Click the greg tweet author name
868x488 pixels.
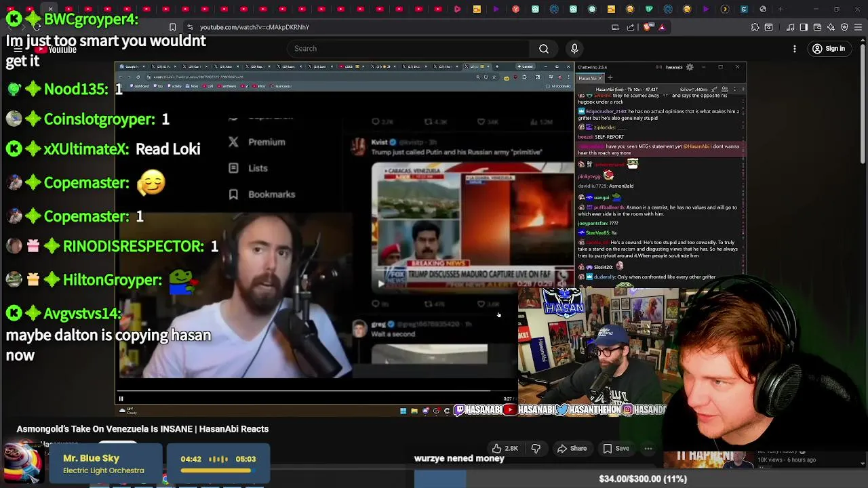(378, 324)
